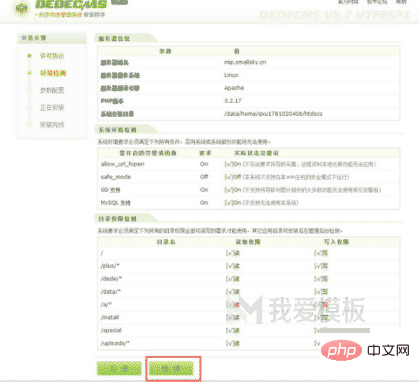420x383 pixels.
Task: Open the 官方网站 link in header
Action: [348, 2]
